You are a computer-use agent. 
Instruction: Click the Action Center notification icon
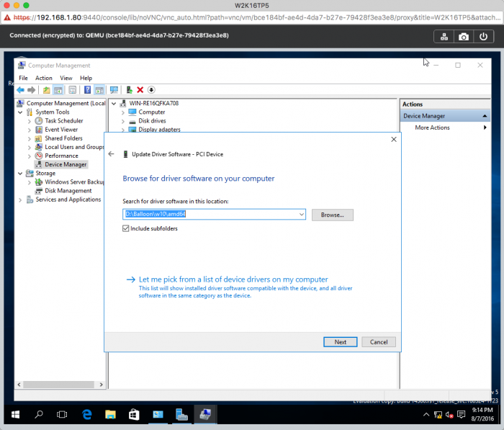point(462,415)
